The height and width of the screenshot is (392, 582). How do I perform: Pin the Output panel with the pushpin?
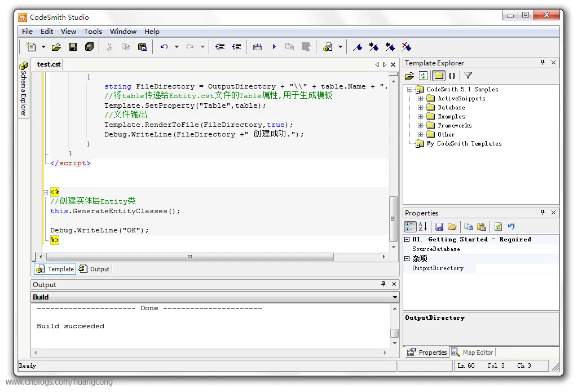(383, 284)
